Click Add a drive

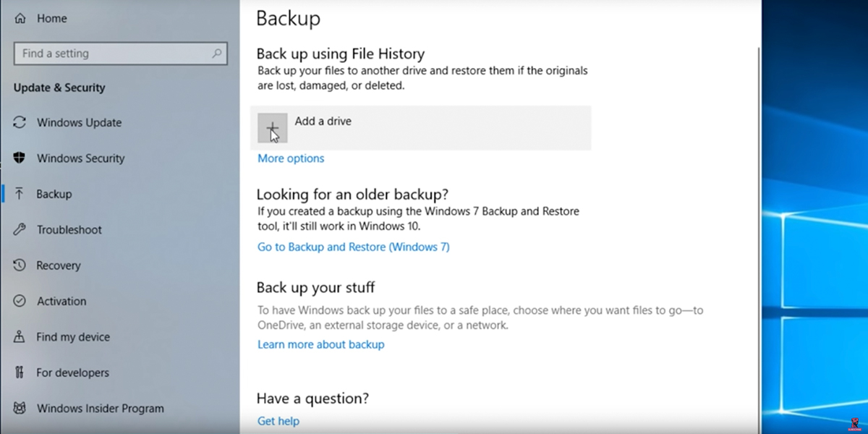tap(323, 121)
